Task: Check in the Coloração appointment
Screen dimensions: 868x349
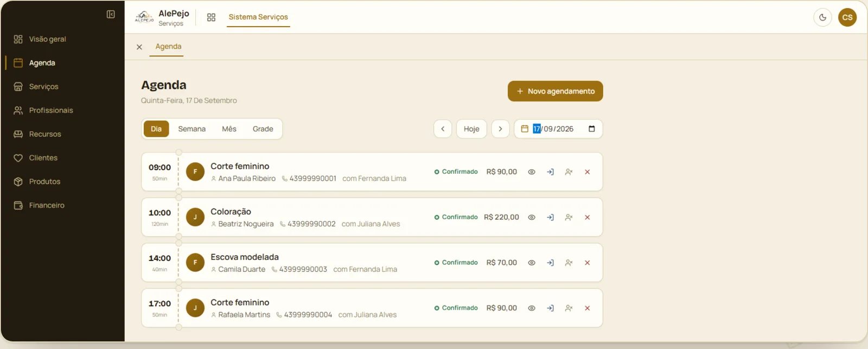Action: [x=550, y=217]
